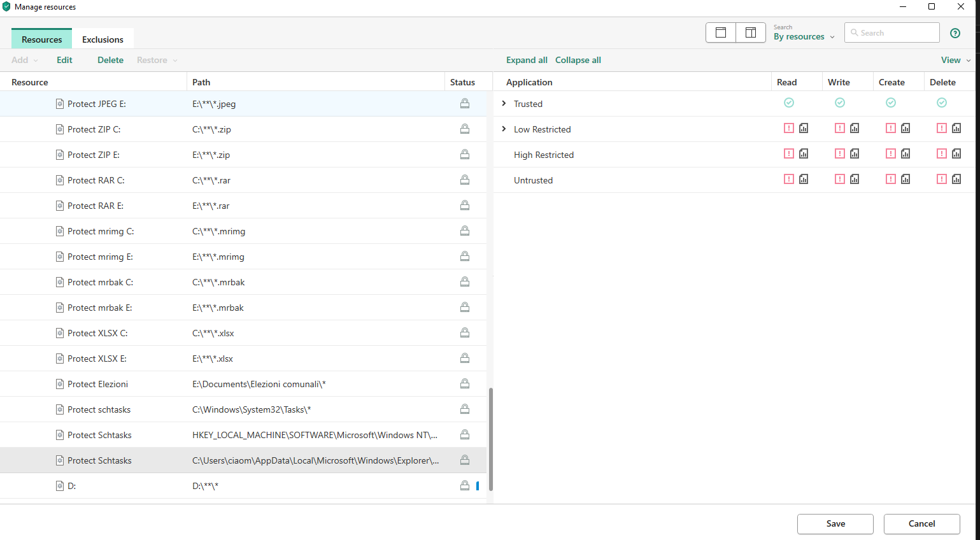Expand the Trusted application group
The height and width of the screenshot is (540, 980).
tap(504, 103)
